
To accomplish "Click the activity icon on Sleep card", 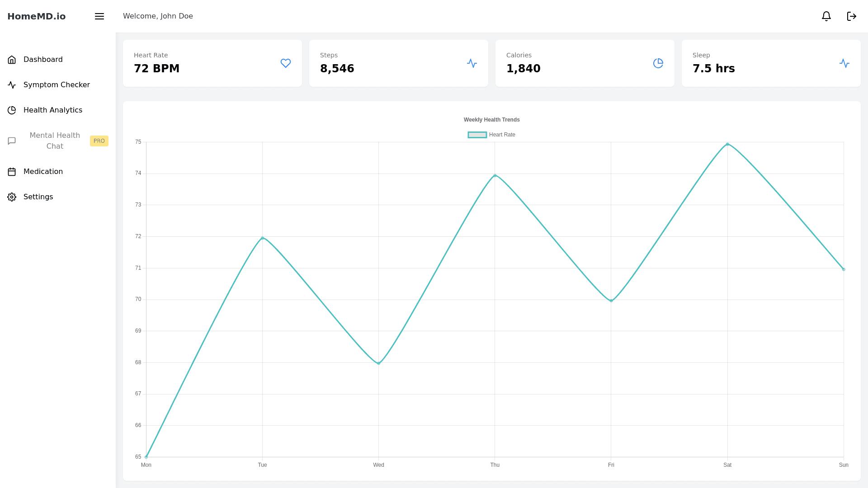I will click(x=844, y=63).
